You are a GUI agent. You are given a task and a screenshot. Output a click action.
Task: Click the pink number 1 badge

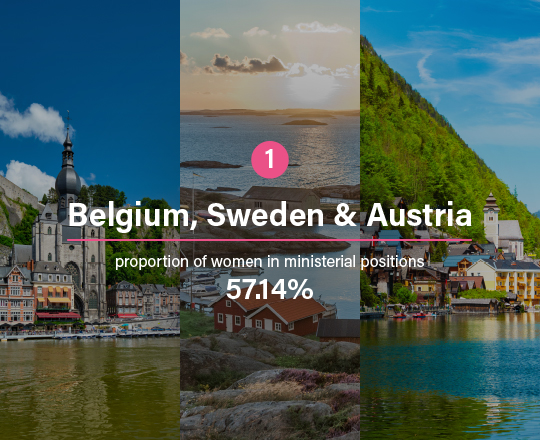coord(270,159)
